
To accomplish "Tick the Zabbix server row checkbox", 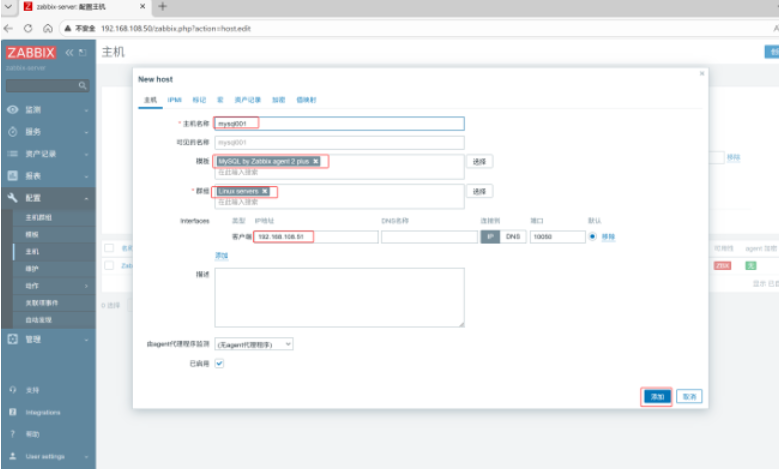I will (109, 265).
